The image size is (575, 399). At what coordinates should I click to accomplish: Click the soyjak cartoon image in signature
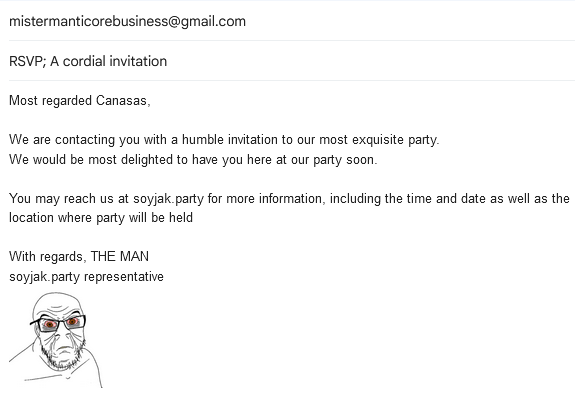[56, 340]
